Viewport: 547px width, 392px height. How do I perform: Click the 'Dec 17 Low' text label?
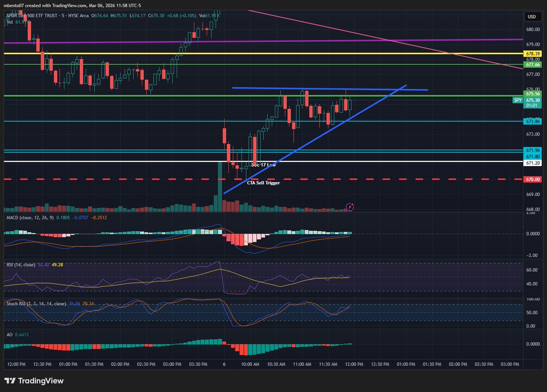pyautogui.click(x=263, y=165)
